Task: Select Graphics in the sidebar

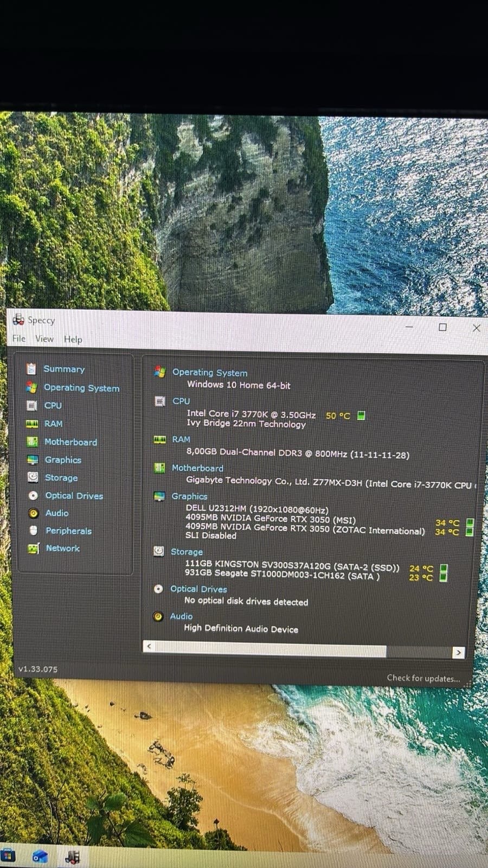Action: coord(63,460)
